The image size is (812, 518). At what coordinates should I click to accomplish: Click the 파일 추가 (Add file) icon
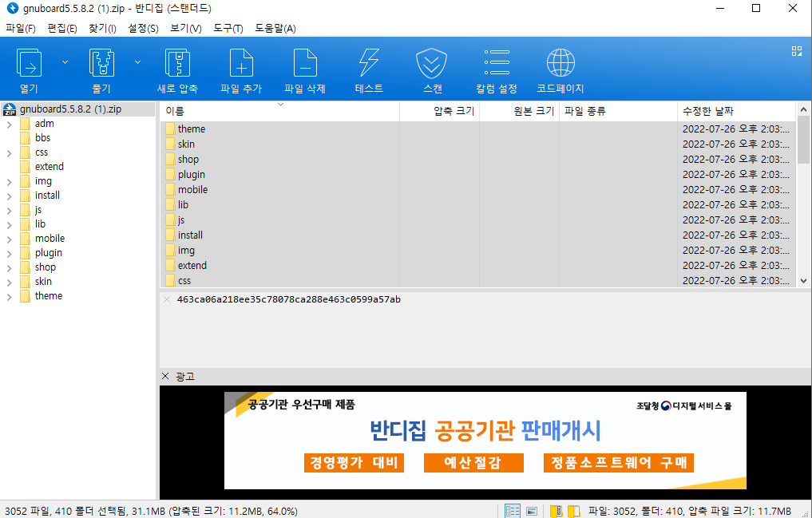click(241, 63)
